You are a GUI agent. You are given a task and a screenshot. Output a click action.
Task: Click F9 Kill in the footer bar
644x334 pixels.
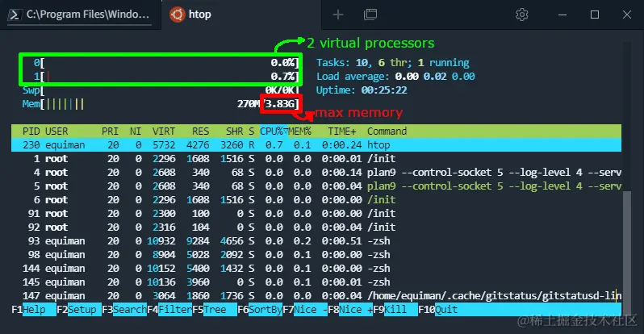click(395, 309)
